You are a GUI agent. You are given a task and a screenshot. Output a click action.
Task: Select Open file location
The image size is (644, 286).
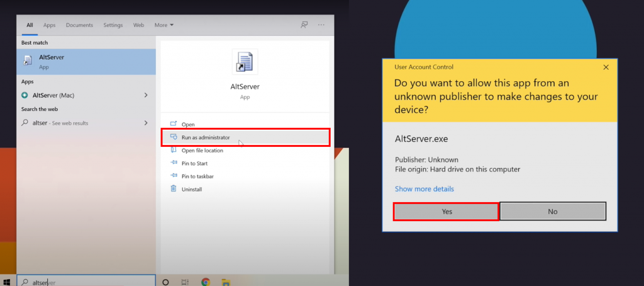pyautogui.click(x=245, y=151)
